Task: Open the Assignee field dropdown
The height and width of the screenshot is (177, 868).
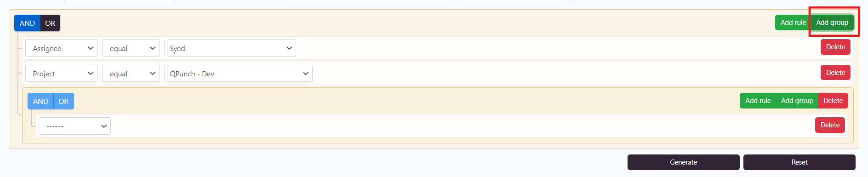Action: tap(61, 48)
